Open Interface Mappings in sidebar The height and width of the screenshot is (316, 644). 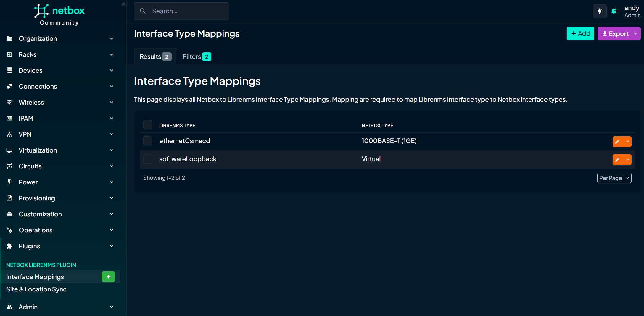[35, 277]
